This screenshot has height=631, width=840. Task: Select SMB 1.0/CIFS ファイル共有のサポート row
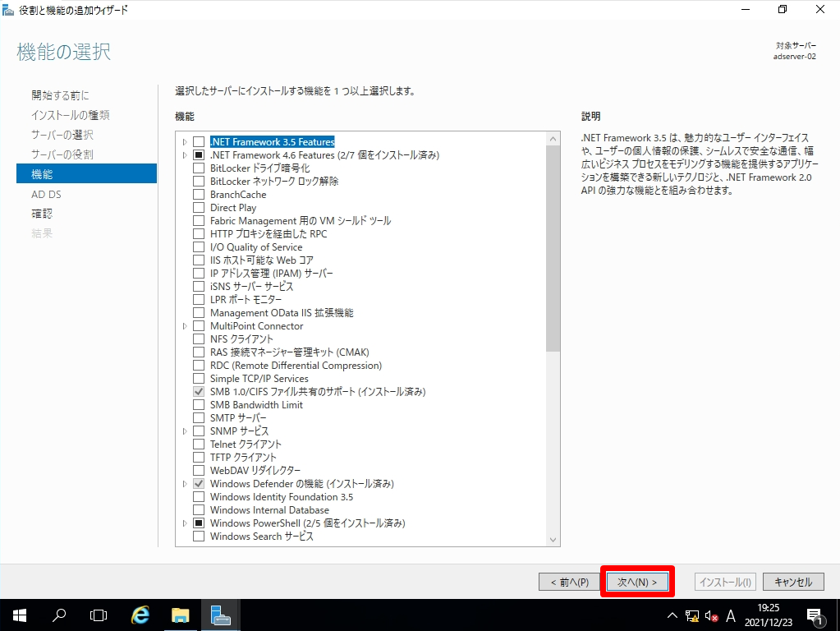[x=318, y=392]
